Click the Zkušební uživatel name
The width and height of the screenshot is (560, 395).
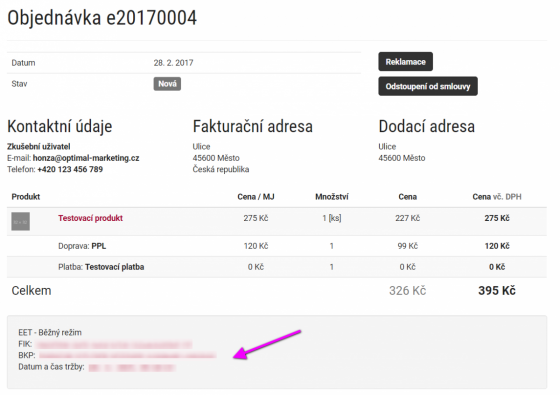(x=39, y=146)
